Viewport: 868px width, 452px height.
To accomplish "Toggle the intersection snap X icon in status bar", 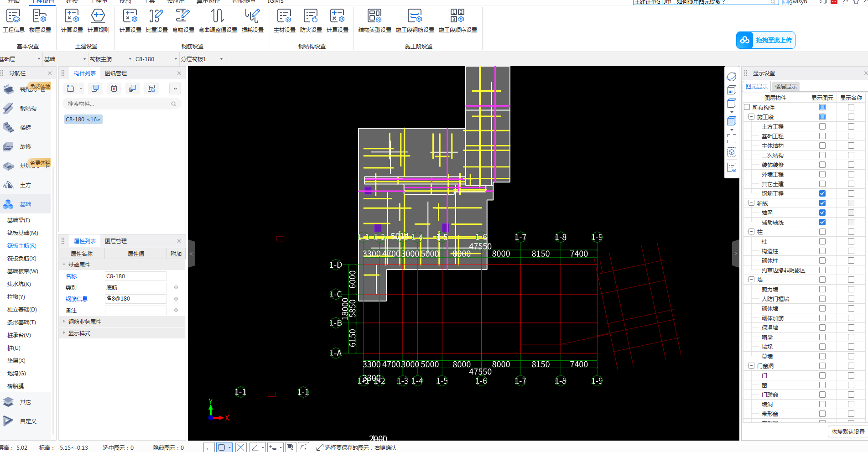I will click(241, 447).
